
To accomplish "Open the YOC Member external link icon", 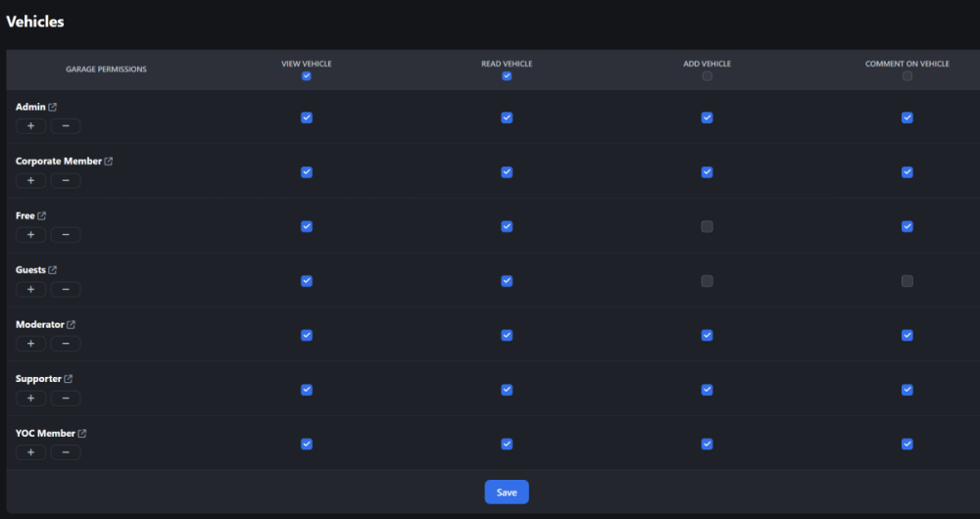I will 82,434.
